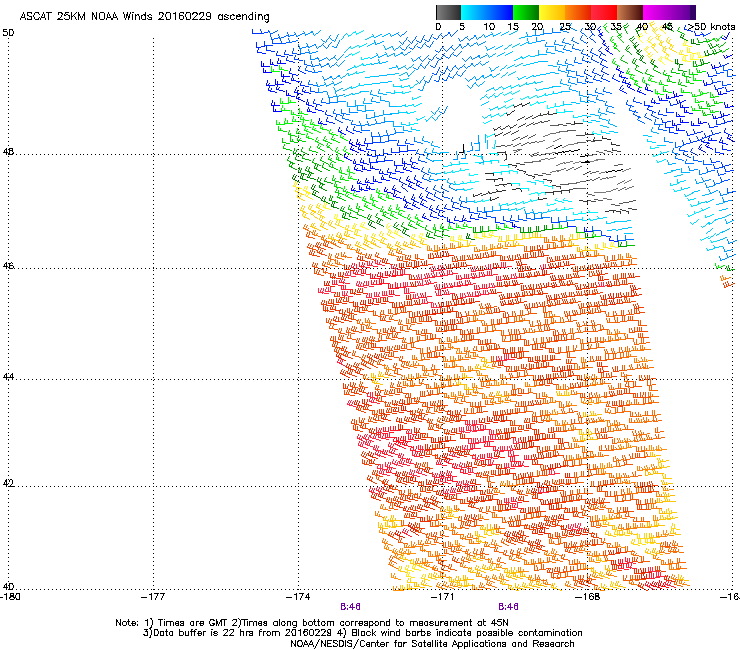Click the latitude '50' axis label
The height and width of the screenshot is (650, 740).
8,33
